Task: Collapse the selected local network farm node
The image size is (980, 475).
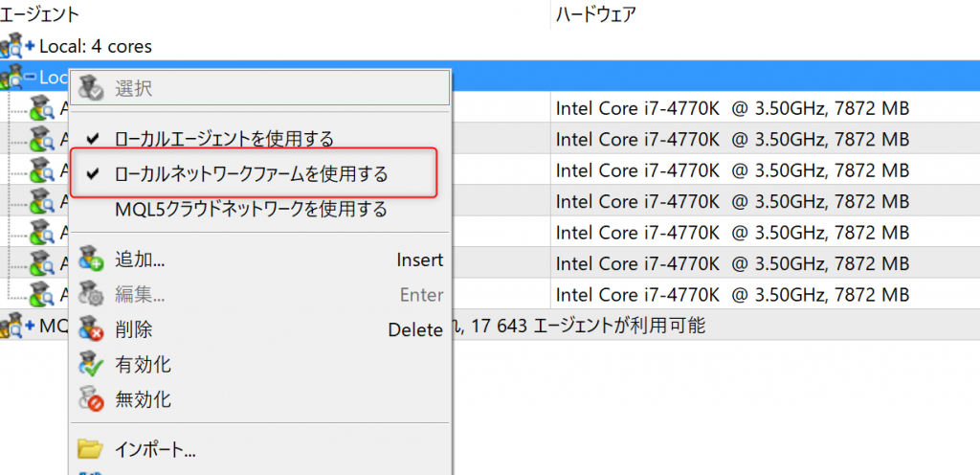Action: [x=31, y=78]
